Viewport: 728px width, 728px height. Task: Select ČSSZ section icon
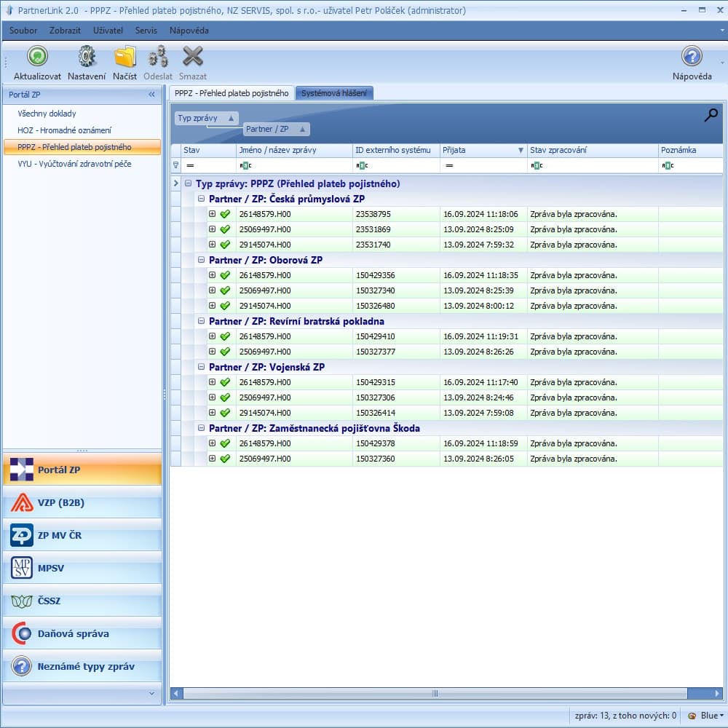point(22,601)
